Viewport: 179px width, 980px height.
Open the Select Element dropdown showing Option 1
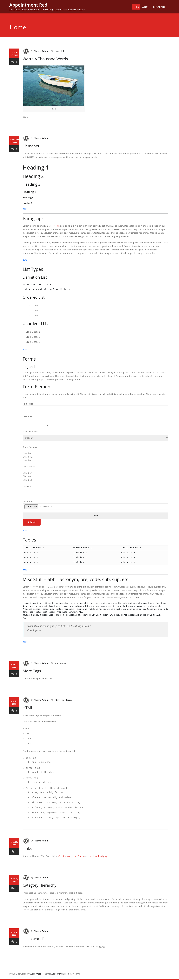tap(95, 438)
